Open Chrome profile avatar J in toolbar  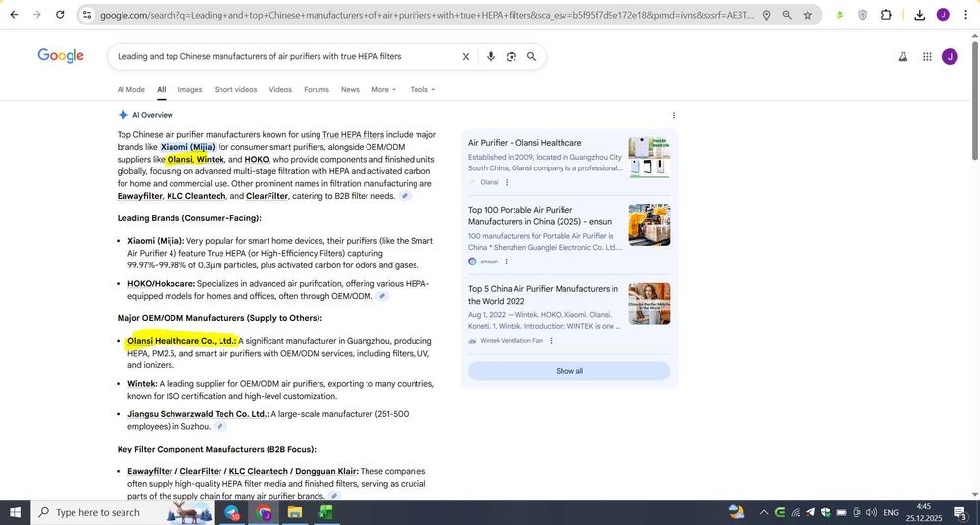click(943, 15)
